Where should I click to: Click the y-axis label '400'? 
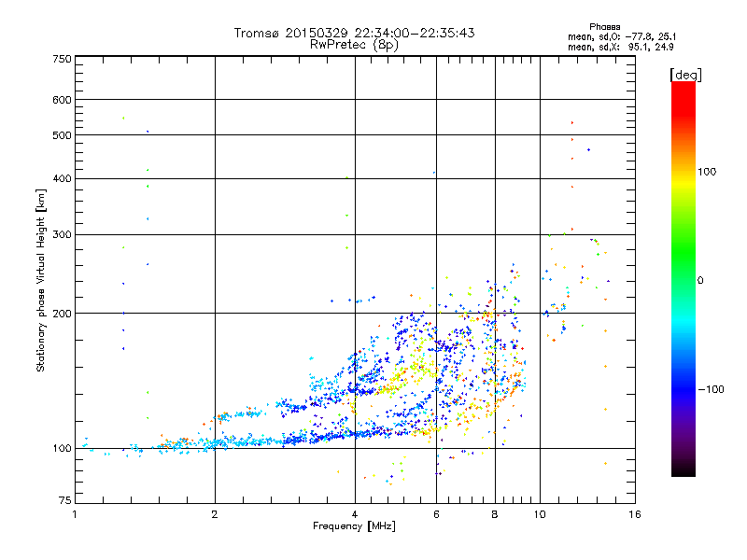pyautogui.click(x=62, y=178)
